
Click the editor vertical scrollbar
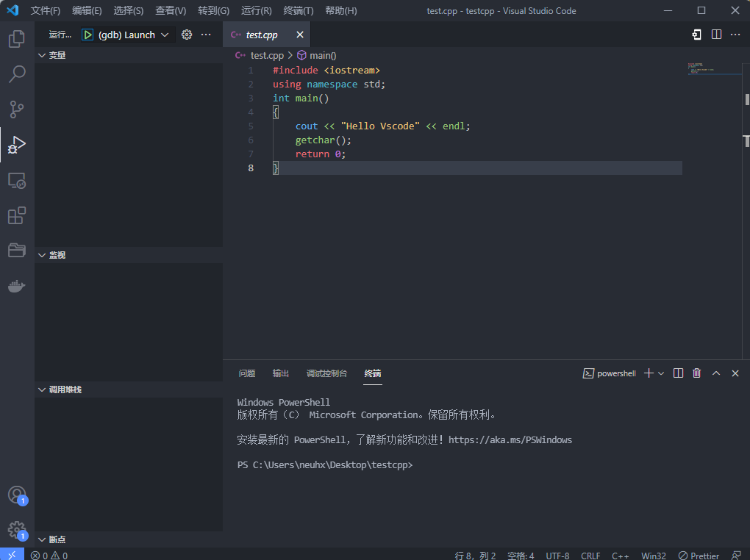(746, 210)
